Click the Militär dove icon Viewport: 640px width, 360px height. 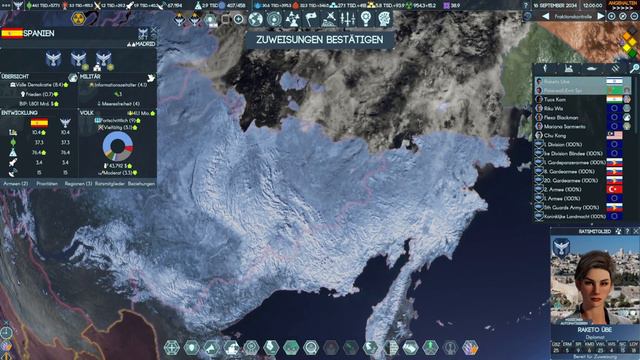point(151,78)
